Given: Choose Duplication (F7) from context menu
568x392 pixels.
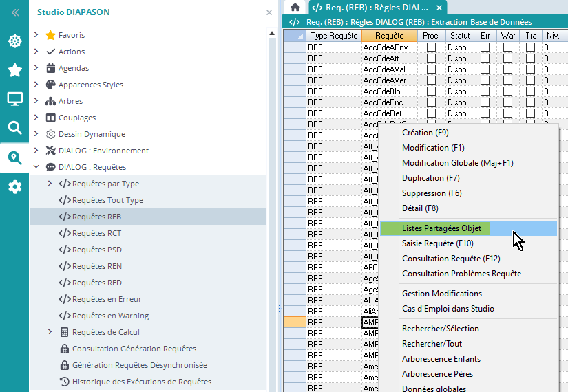Looking at the screenshot, I should [x=430, y=178].
